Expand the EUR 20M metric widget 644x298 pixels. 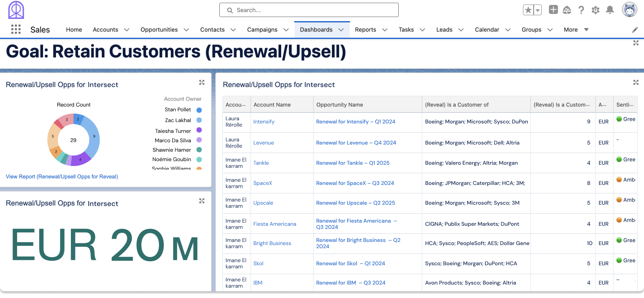click(202, 201)
